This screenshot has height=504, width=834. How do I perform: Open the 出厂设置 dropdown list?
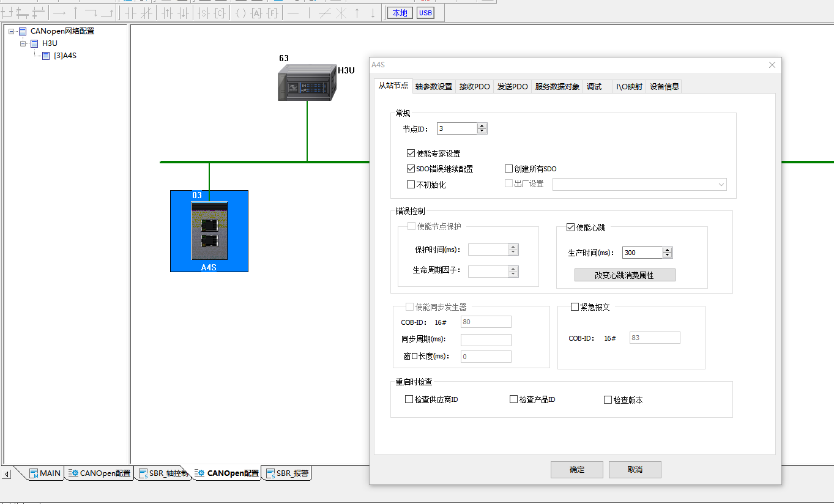(x=721, y=184)
